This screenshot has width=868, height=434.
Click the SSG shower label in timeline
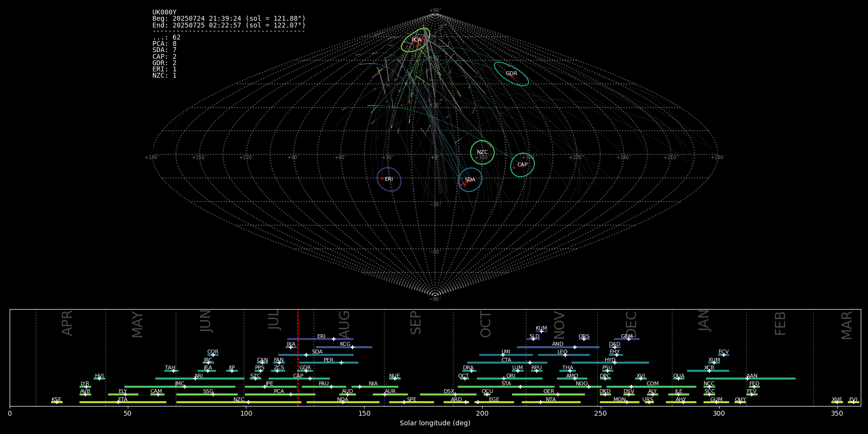pyautogui.click(x=208, y=392)
